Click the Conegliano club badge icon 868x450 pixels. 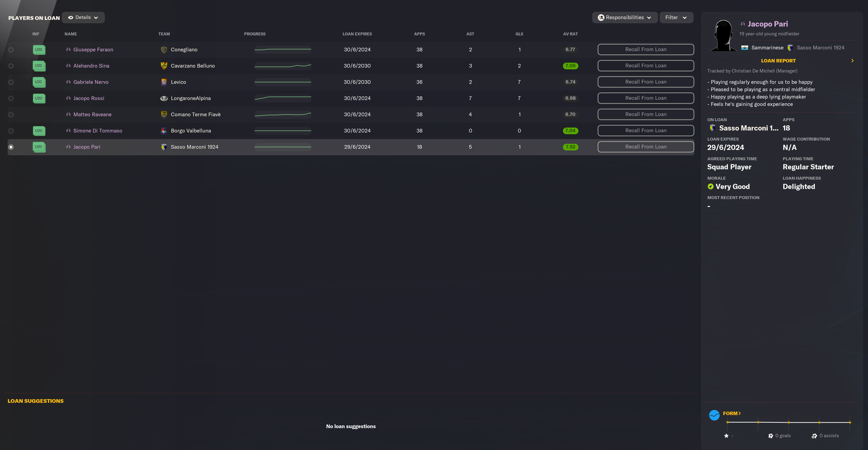point(164,50)
